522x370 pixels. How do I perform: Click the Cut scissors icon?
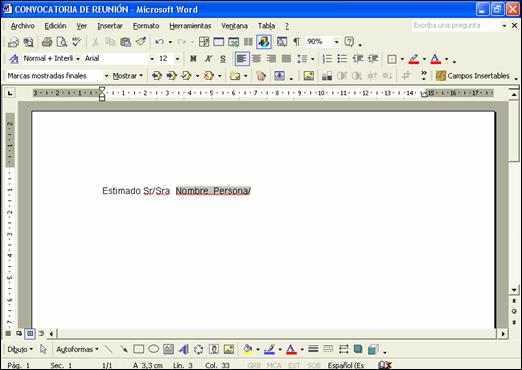(96, 42)
